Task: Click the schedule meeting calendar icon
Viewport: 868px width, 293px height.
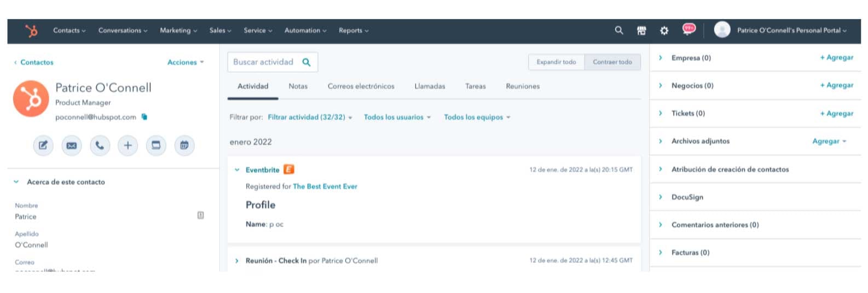Action: point(184,145)
